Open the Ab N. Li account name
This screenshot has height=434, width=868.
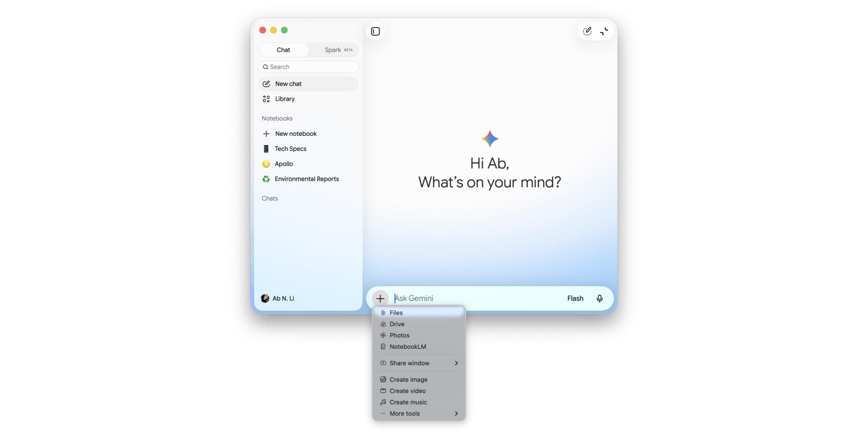coord(283,299)
